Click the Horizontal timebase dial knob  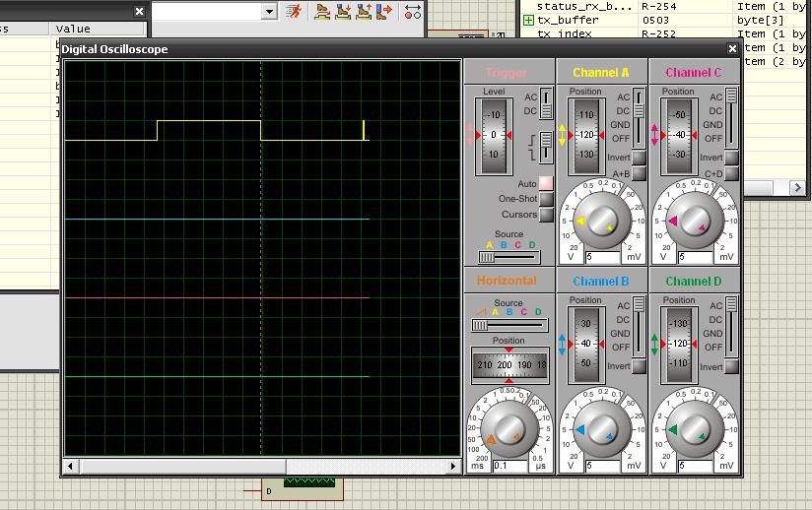(x=508, y=429)
